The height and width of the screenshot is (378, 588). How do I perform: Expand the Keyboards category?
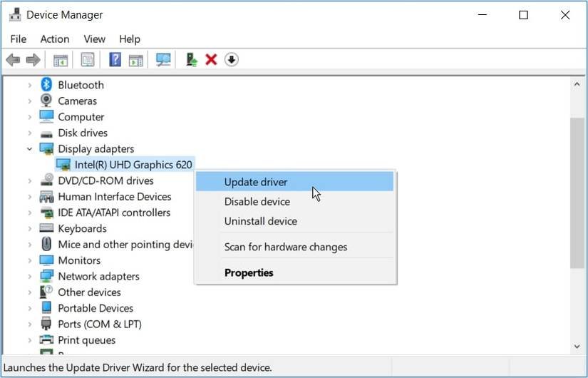[x=30, y=229]
